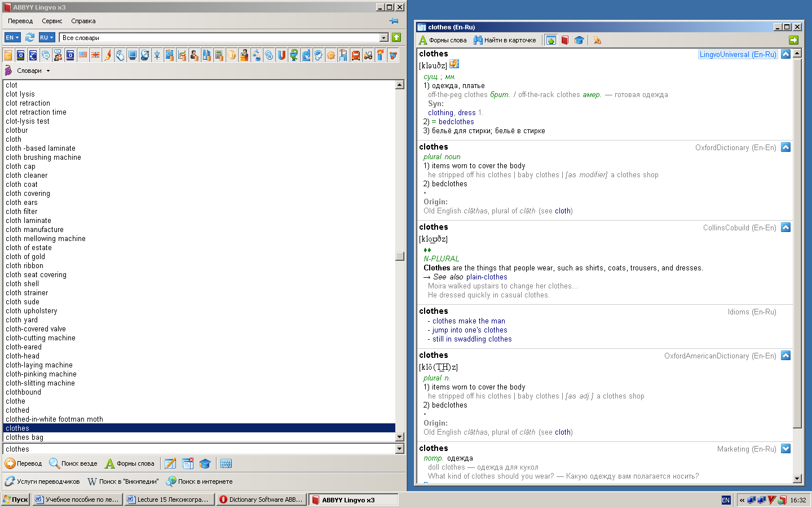Open 'clothes make the man' idiom link
The image size is (812, 508).
pyautogui.click(x=469, y=321)
